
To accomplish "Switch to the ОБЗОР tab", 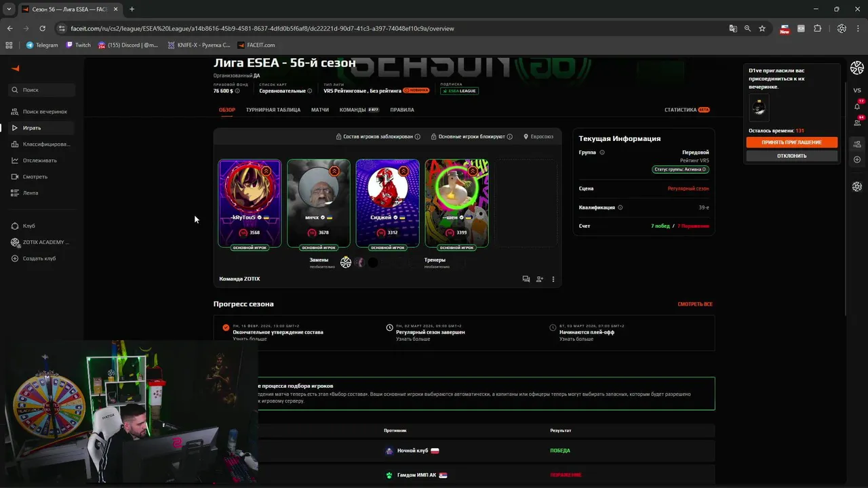I will coord(227,110).
